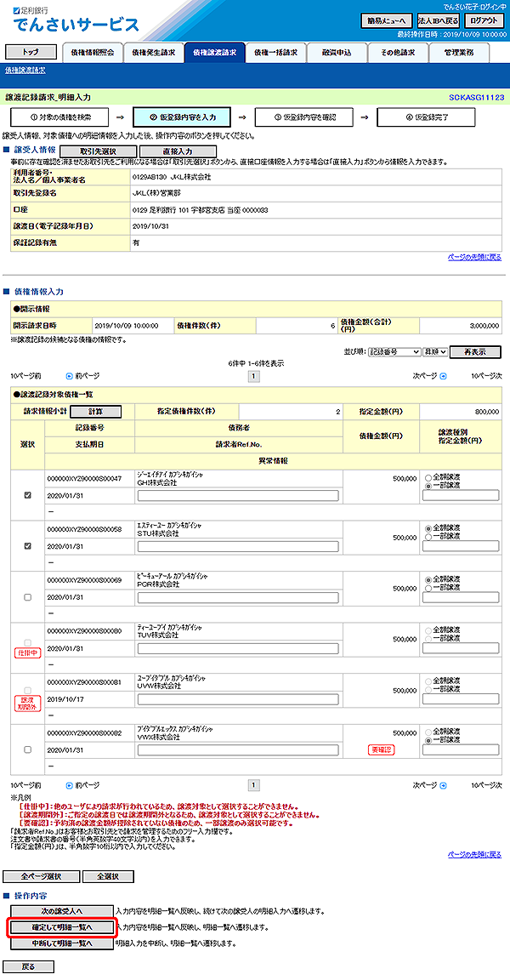Check the VWX株式会社 row selection checkbox
Screen dimensions: 510x980
tap(27, 749)
